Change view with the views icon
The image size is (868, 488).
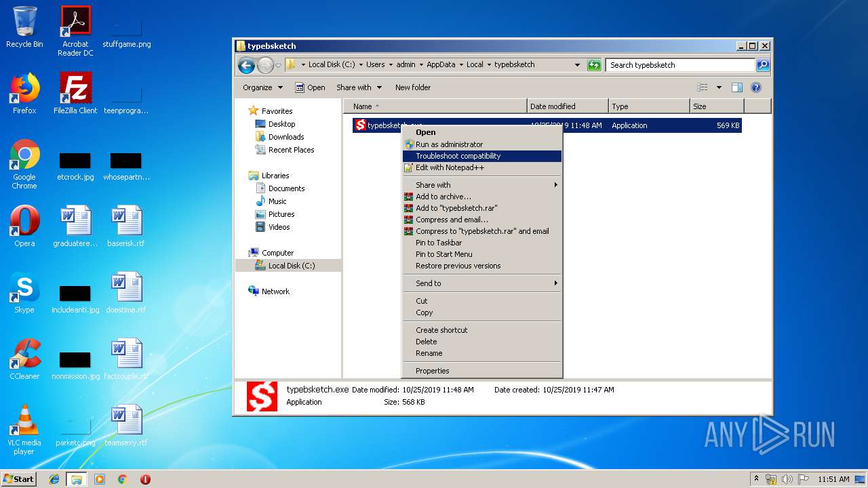point(703,87)
